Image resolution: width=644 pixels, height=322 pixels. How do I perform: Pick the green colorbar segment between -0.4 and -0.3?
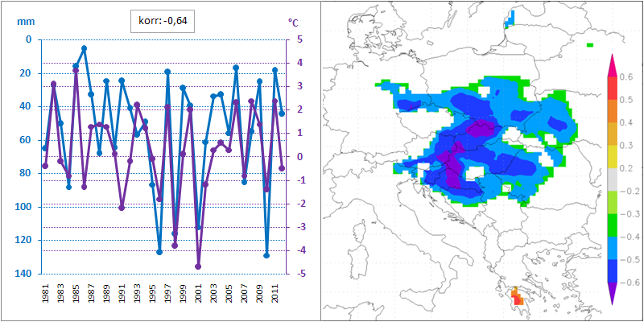613,225
